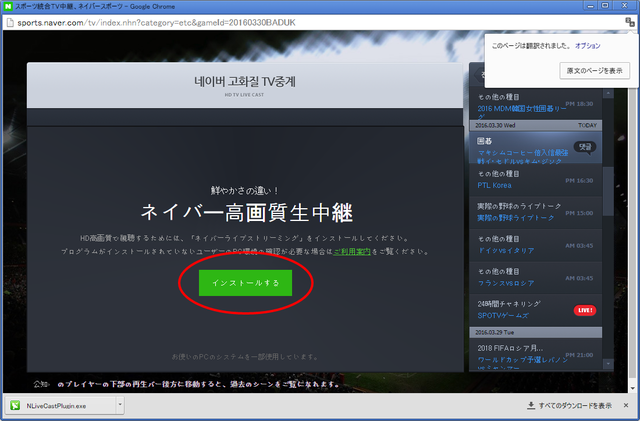
Task: Click the page scrollbar down arrow
Action: pyautogui.click(x=633, y=388)
